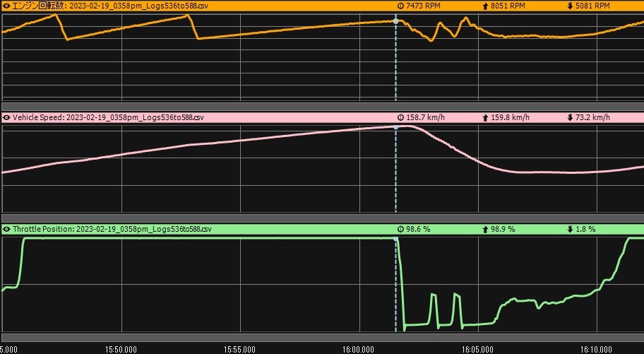Image resolution: width=644 pixels, height=354 pixels.
Task: Click the 73.2 km/h minimum value
Action: (x=592, y=117)
